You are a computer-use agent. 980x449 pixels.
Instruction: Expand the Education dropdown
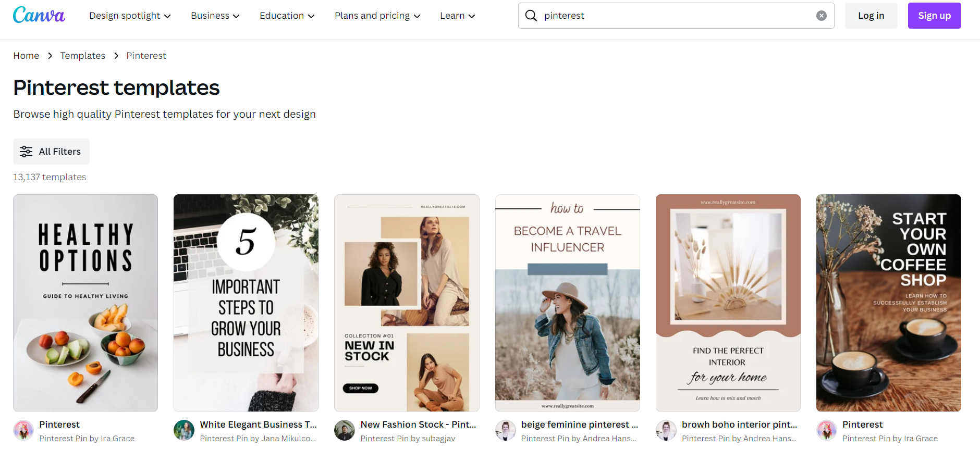[287, 16]
